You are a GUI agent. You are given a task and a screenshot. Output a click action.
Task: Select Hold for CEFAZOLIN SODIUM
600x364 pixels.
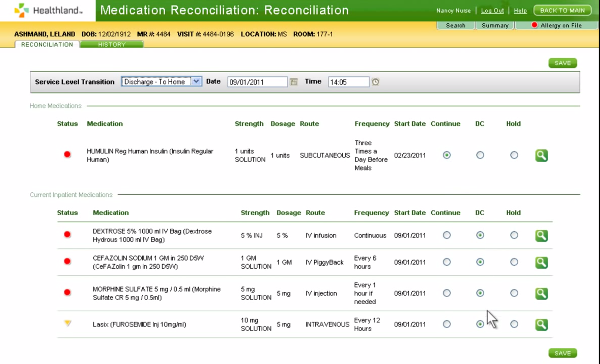pyautogui.click(x=514, y=262)
